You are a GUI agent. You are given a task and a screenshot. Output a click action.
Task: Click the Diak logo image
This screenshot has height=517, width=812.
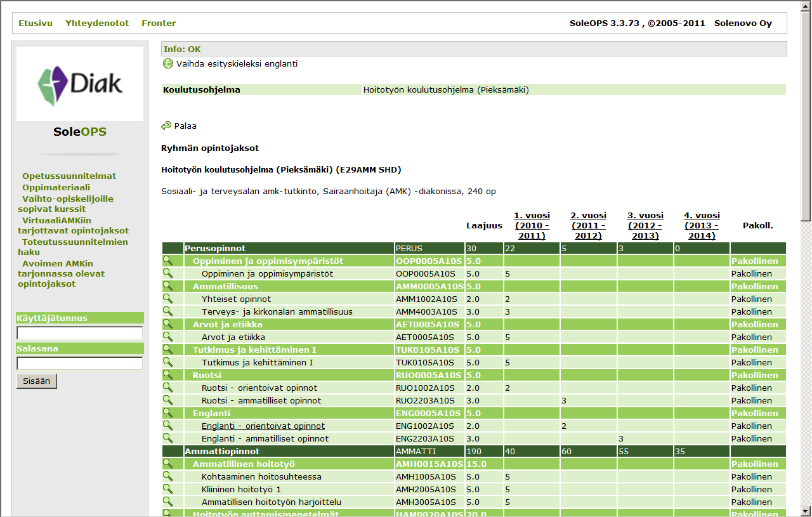tap(80, 84)
